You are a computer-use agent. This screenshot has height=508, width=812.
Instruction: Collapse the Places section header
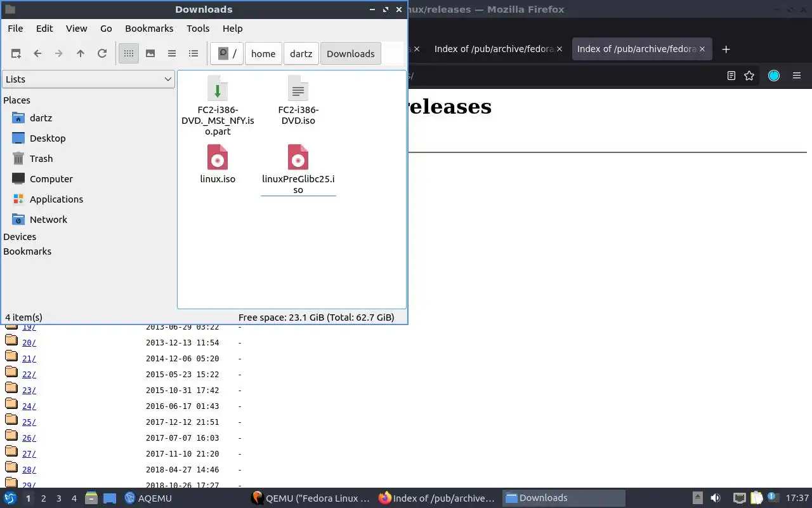(16, 100)
